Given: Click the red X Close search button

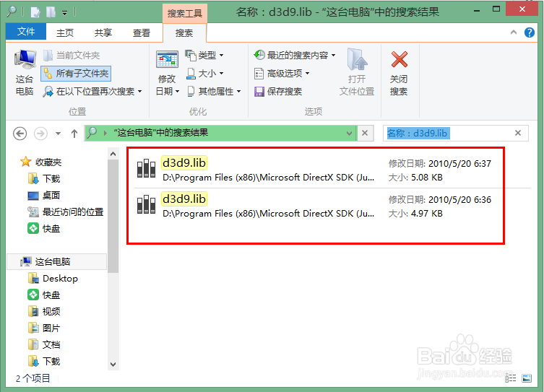Looking at the screenshot, I should coord(399,73).
